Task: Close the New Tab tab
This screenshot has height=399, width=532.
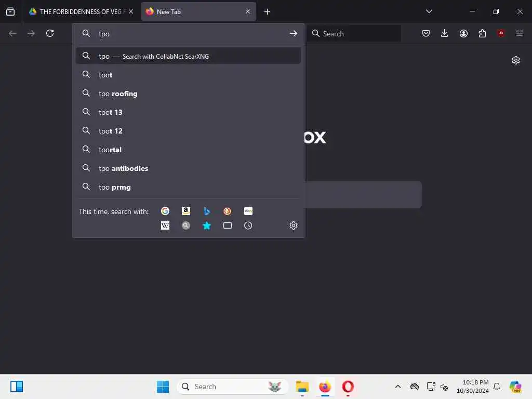Action: point(248,11)
